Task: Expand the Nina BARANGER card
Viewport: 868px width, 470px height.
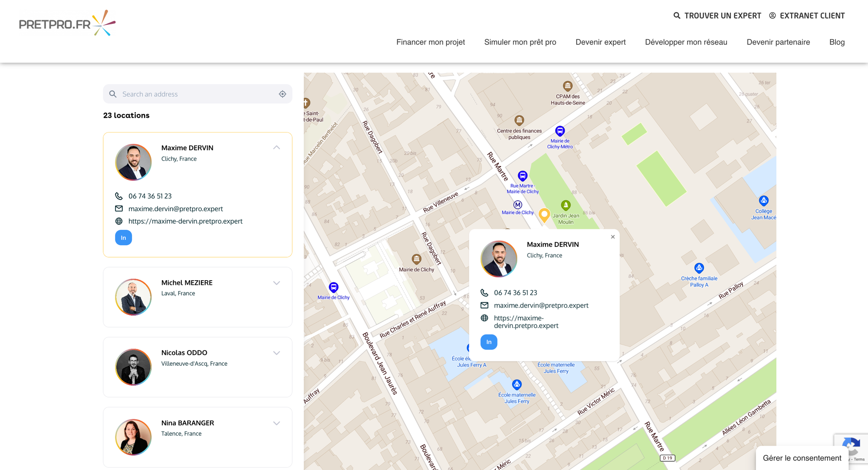Action: [276, 423]
